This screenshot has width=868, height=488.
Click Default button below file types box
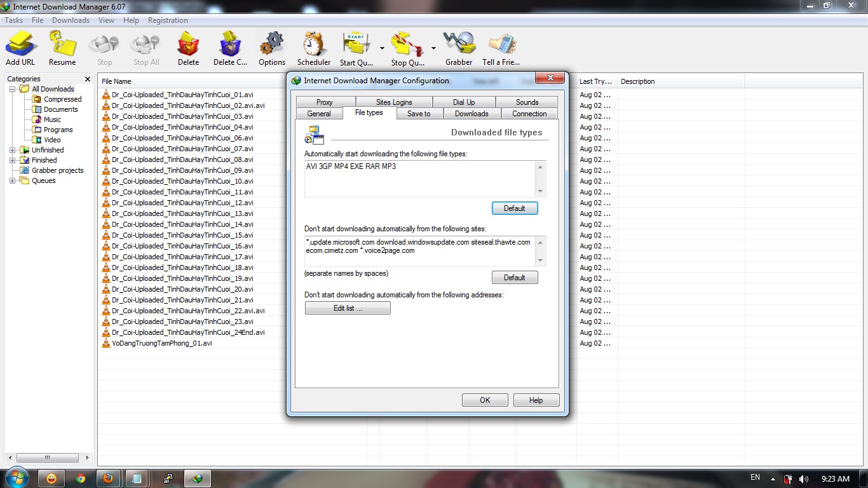pos(515,208)
